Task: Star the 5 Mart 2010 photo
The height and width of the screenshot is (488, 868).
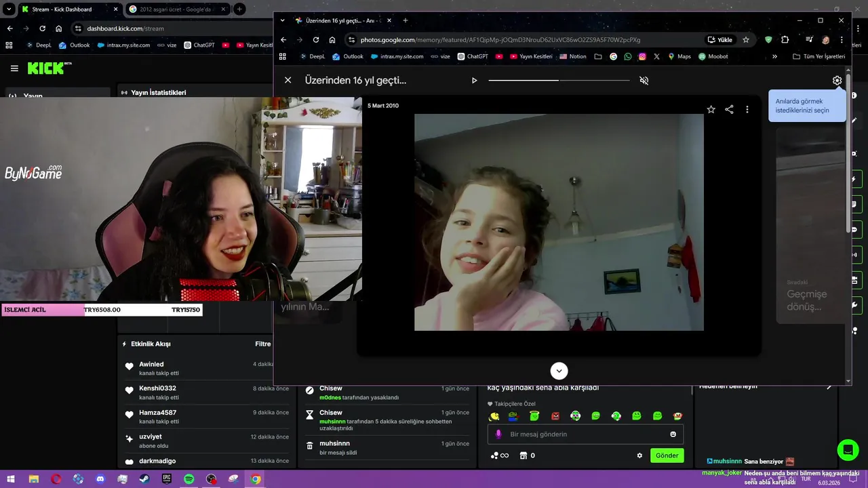Action: [x=711, y=109]
